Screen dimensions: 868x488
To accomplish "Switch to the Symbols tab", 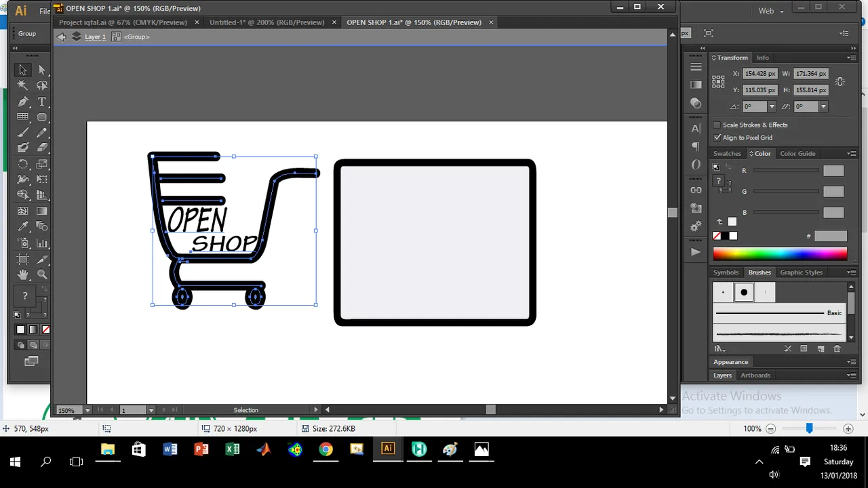I will [x=726, y=272].
